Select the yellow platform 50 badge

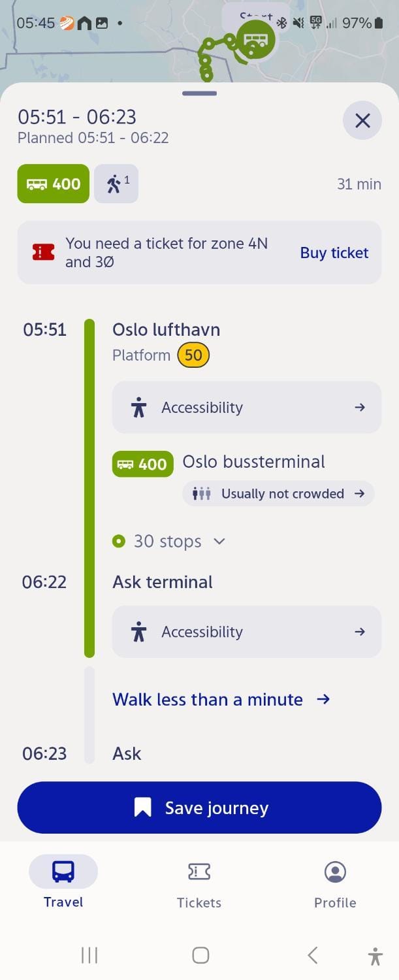click(x=193, y=355)
